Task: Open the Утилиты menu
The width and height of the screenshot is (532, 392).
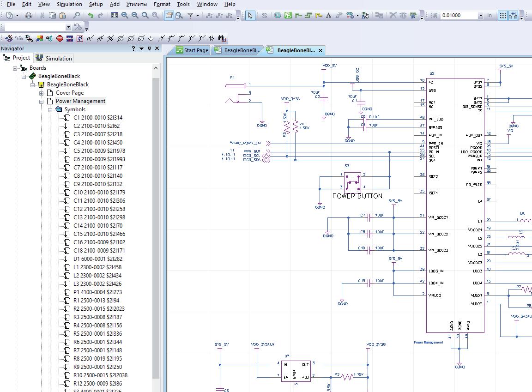Action: (x=136, y=4)
